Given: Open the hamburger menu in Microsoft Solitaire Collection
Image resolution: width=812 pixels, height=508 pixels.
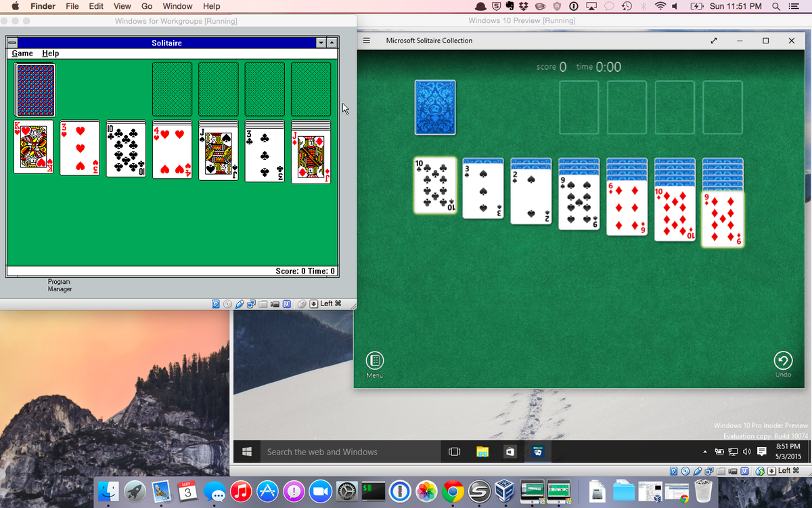Looking at the screenshot, I should coord(367,41).
